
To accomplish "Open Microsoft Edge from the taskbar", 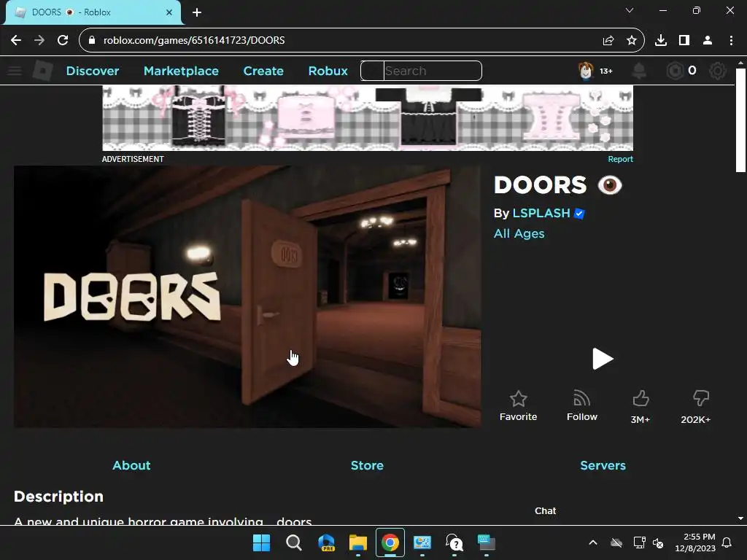I will click(x=326, y=542).
